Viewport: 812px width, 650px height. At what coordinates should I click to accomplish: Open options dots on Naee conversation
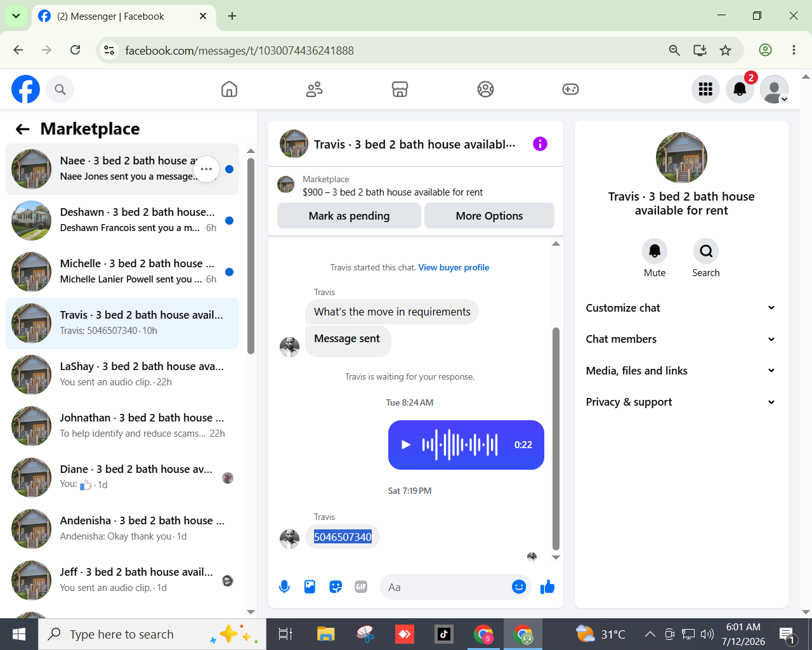pyautogui.click(x=206, y=169)
